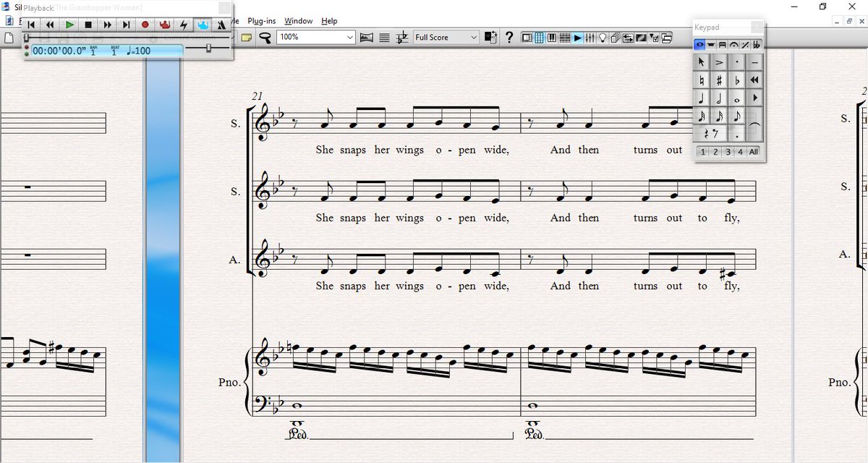Click the light bulb Ideas icon

tap(603, 38)
